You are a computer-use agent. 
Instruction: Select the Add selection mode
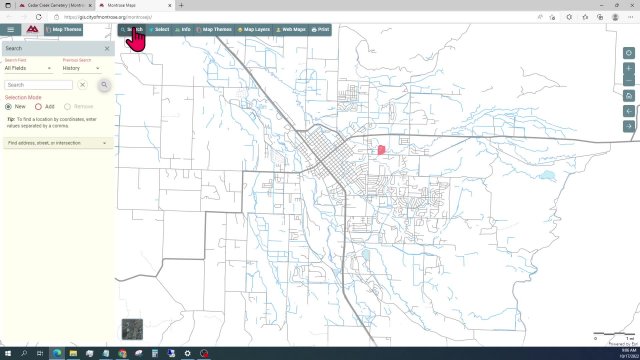tap(44, 107)
